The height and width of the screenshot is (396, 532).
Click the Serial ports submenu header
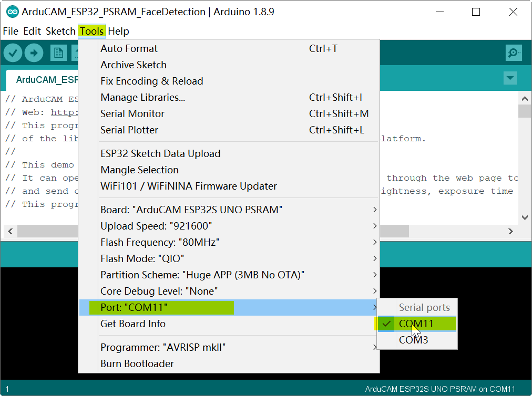(424, 308)
